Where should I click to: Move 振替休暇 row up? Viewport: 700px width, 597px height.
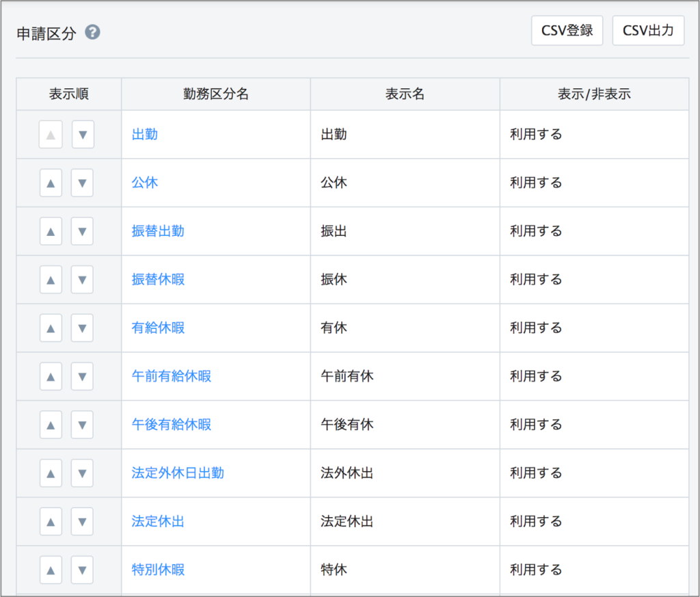click(x=51, y=280)
